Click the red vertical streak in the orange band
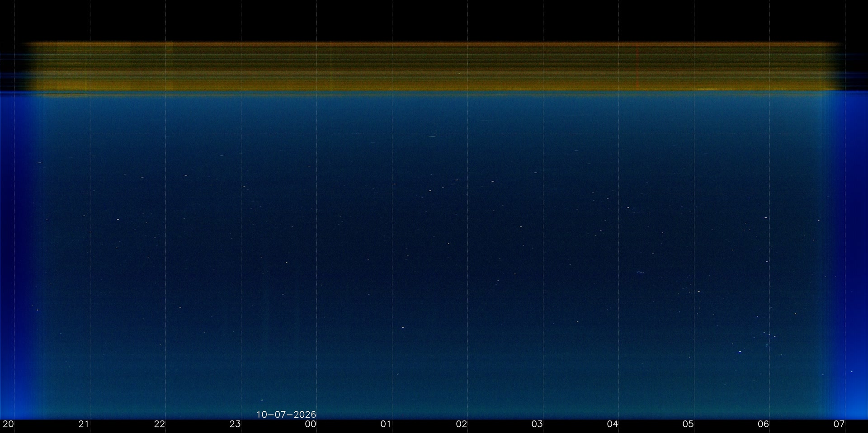The width and height of the screenshot is (868, 433). [x=637, y=67]
